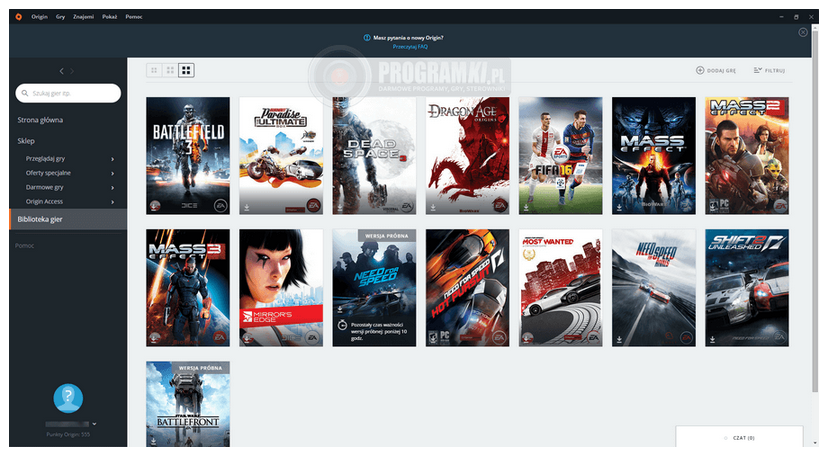This screenshot has height=454, width=823.
Task: Open the Sklep section
Action: tap(26, 141)
